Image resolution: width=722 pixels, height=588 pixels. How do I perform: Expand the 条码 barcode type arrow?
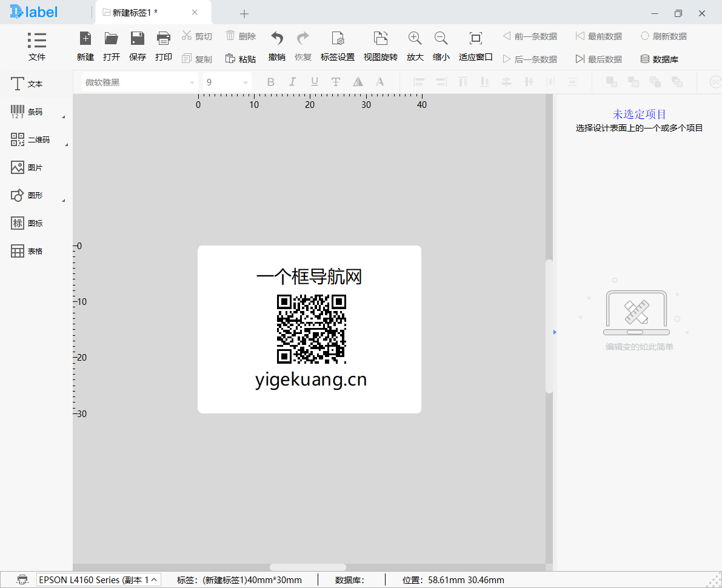[64, 117]
